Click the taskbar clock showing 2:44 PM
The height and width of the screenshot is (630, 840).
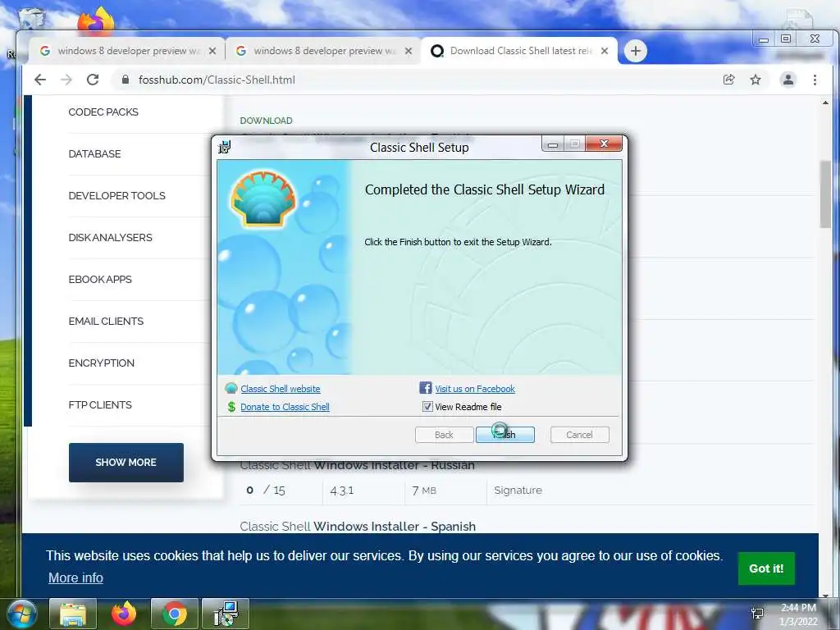pyautogui.click(x=798, y=614)
